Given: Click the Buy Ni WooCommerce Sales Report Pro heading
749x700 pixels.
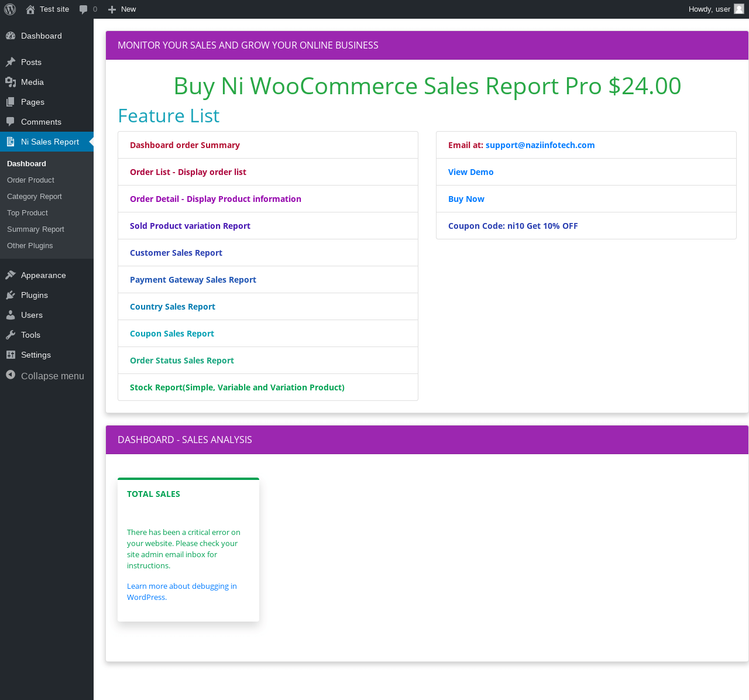Looking at the screenshot, I should click(427, 86).
